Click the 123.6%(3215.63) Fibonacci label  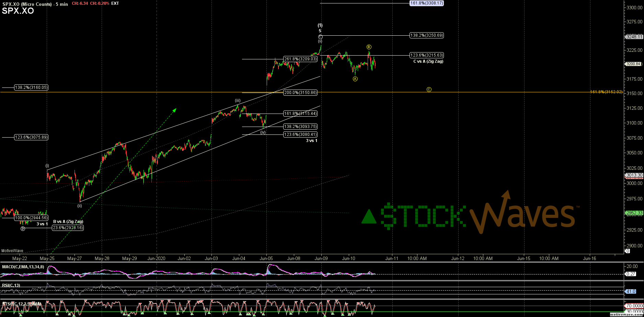427,55
